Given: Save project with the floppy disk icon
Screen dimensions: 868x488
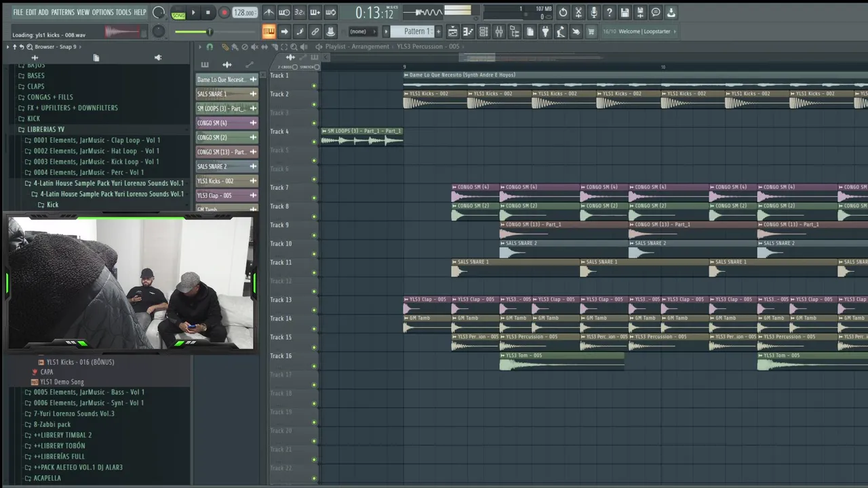Looking at the screenshot, I should pos(625,12).
